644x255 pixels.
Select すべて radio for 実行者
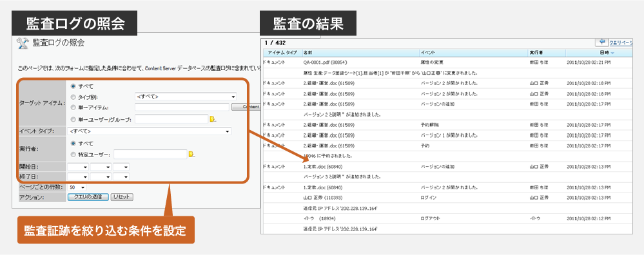(73, 144)
